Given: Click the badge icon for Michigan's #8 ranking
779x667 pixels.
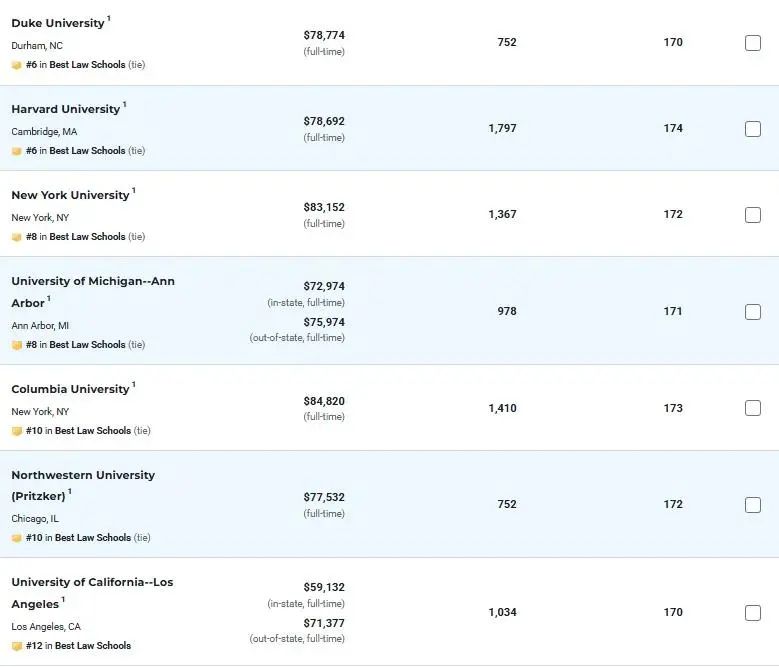Looking at the screenshot, I should click(16, 345).
